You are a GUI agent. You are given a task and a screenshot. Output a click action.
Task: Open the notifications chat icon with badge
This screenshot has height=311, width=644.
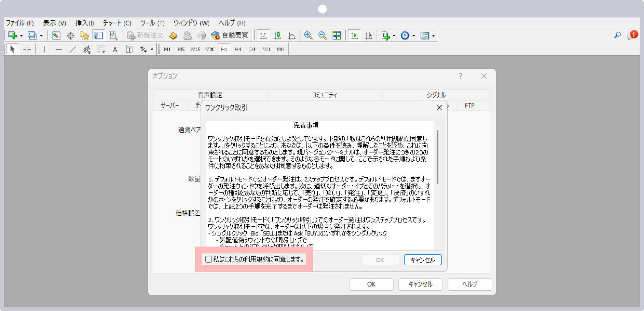632,35
